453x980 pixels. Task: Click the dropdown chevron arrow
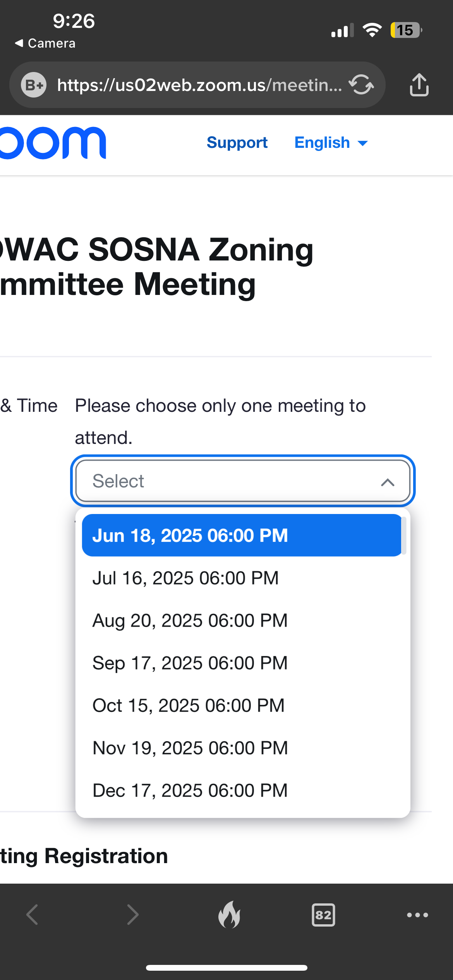(x=388, y=482)
